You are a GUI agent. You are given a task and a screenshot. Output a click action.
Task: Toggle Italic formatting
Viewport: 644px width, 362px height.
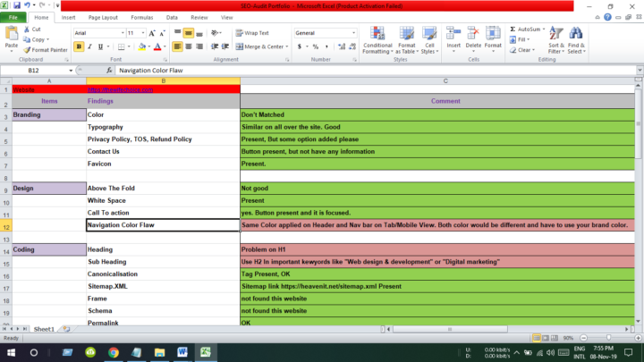point(90,46)
